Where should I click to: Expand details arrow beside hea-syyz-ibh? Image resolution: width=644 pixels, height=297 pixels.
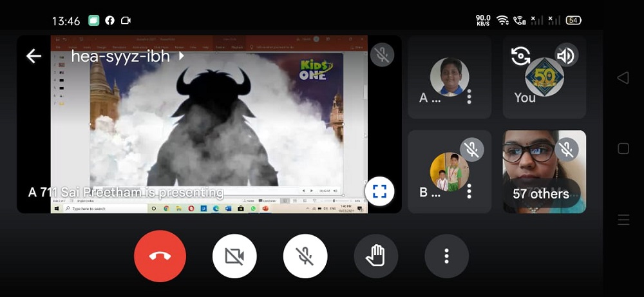181,56
